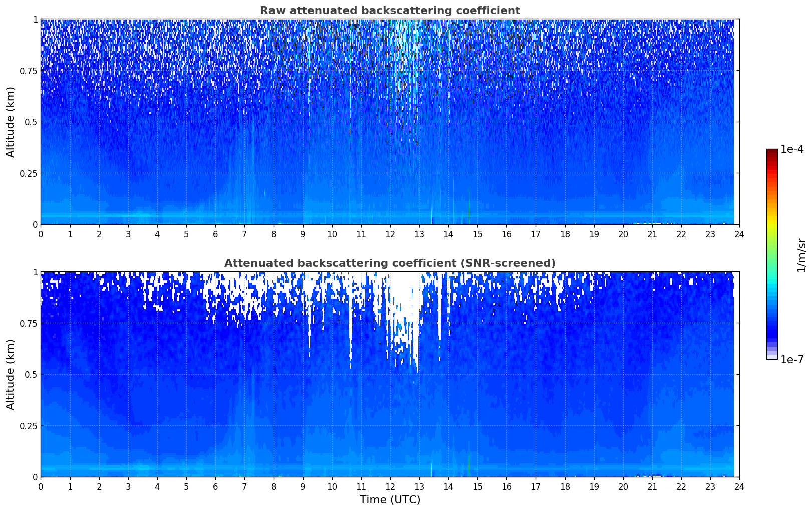This screenshot has width=812, height=511.
Task: Click the '9' time tick under the top plot
Action: click(x=303, y=234)
